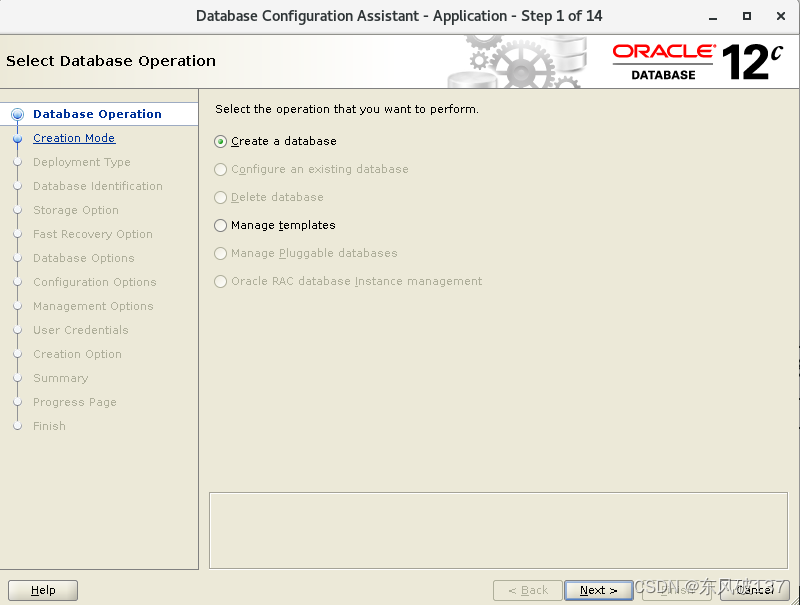This screenshot has height=605, width=800.
Task: Select the Create a database option
Action: [220, 141]
